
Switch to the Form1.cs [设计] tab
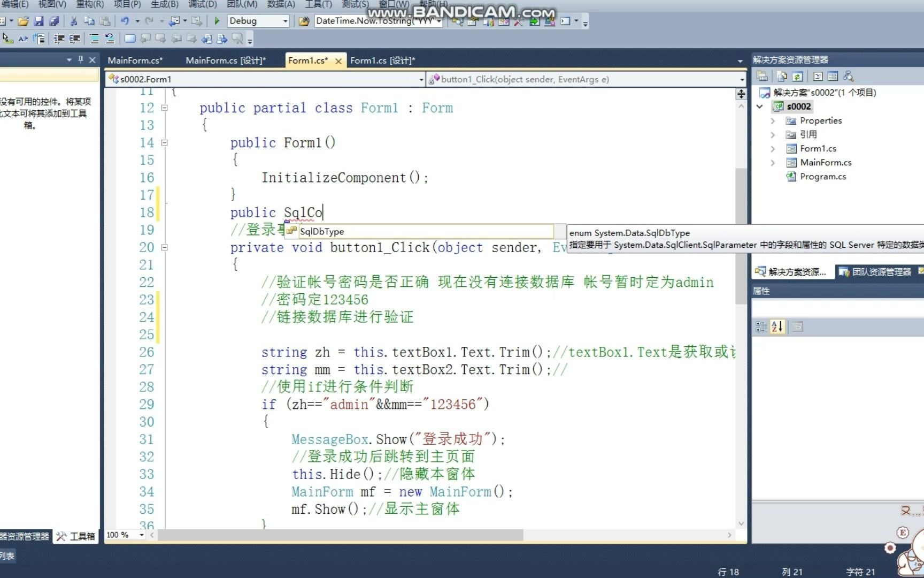[x=382, y=60]
